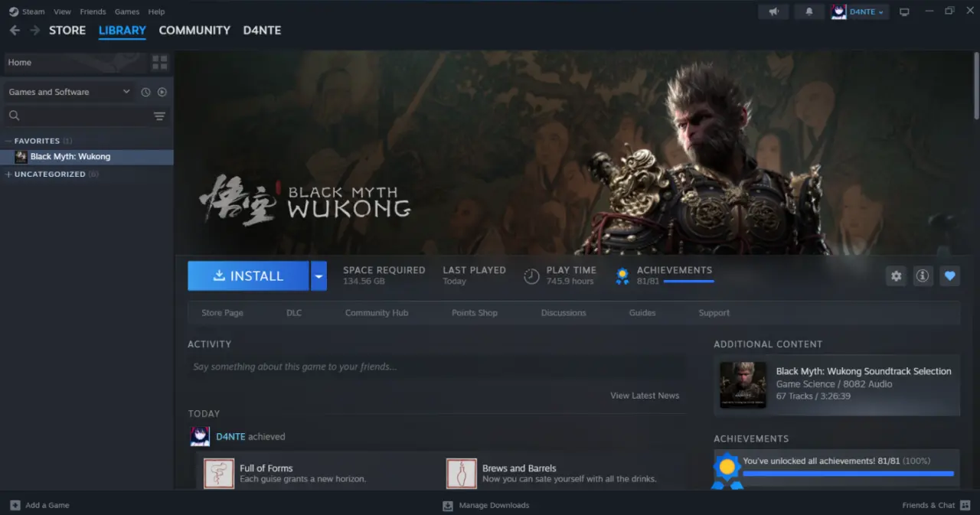This screenshot has width=980, height=515.
Task: Go forward with the right arrow
Action: 34,30
